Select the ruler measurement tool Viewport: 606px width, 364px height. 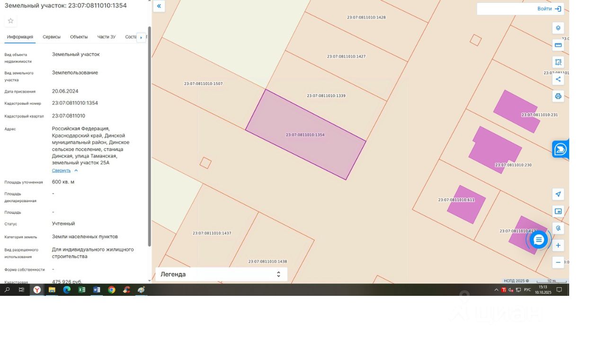tap(558, 45)
